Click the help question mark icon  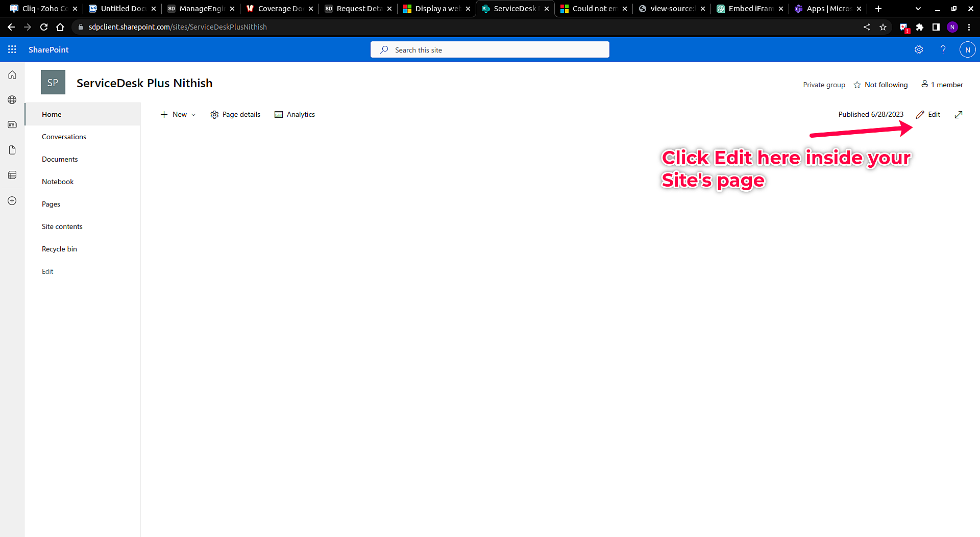click(943, 49)
